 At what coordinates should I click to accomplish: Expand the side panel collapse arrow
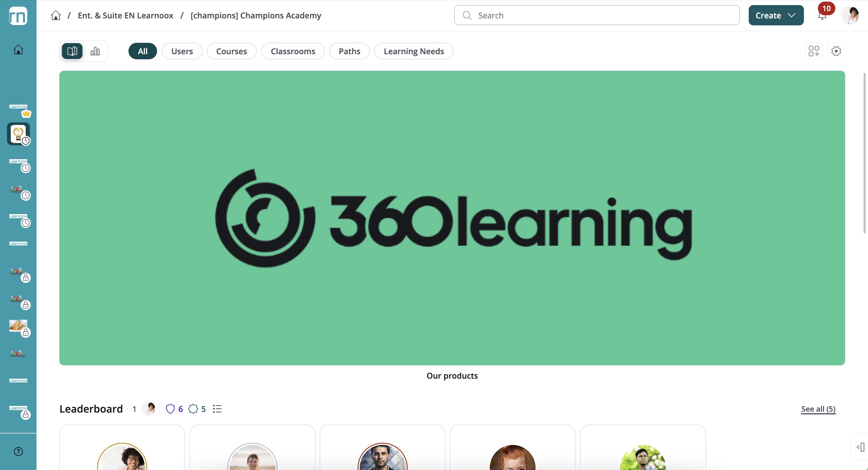(861, 447)
